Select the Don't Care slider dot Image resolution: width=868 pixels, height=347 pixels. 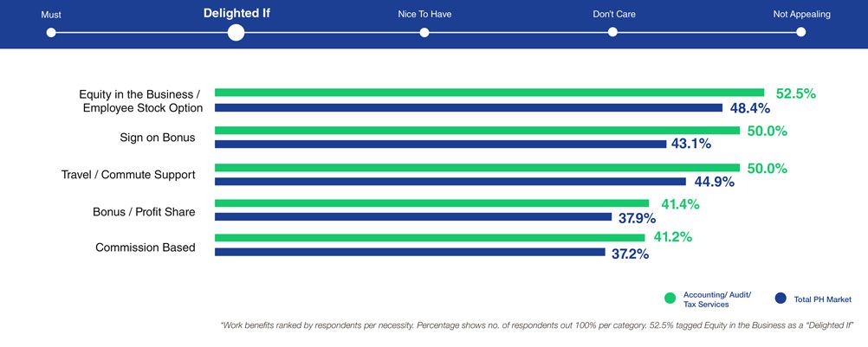pyautogui.click(x=612, y=32)
